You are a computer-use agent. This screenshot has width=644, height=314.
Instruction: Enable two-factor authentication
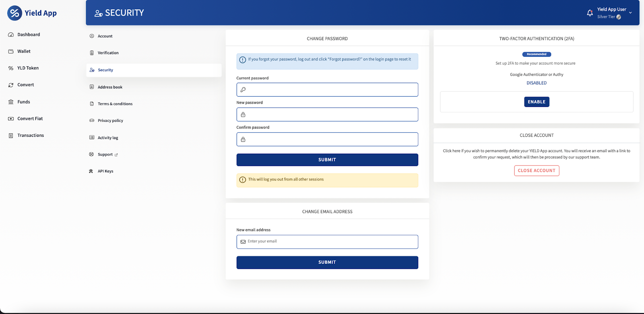[537, 102]
